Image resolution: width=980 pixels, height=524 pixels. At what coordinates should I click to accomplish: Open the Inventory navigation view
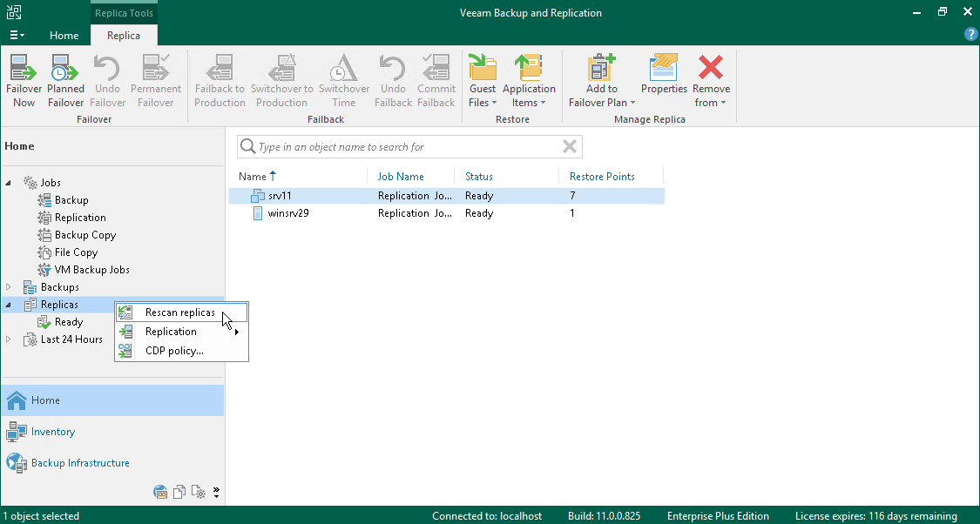pyautogui.click(x=112, y=432)
